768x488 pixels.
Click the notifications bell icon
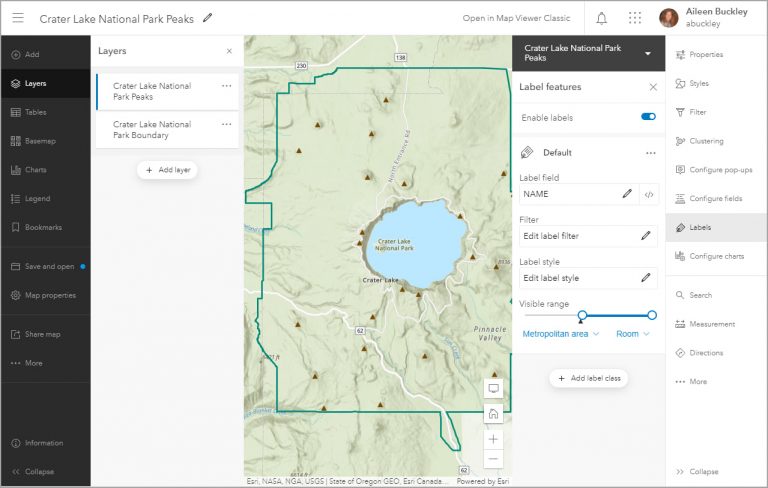601,18
